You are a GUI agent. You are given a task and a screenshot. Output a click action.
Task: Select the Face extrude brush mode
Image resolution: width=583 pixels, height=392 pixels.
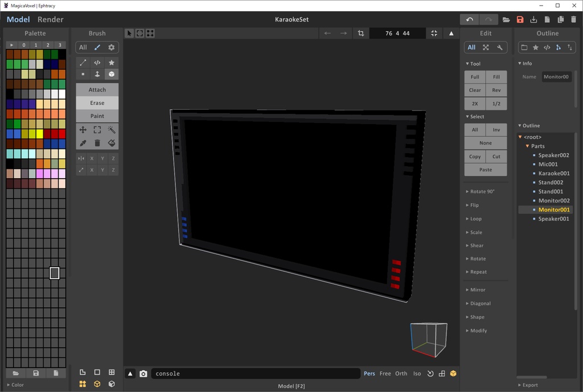(97, 74)
